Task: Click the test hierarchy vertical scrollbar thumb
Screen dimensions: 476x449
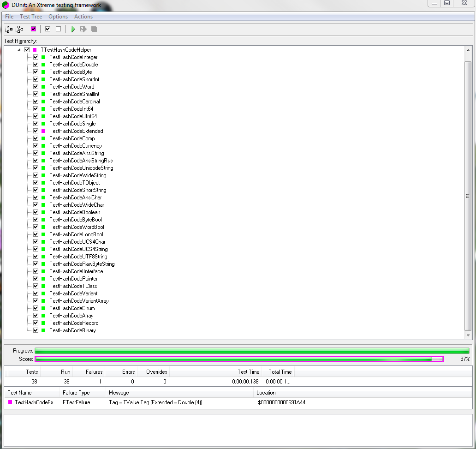Action: click(x=468, y=196)
